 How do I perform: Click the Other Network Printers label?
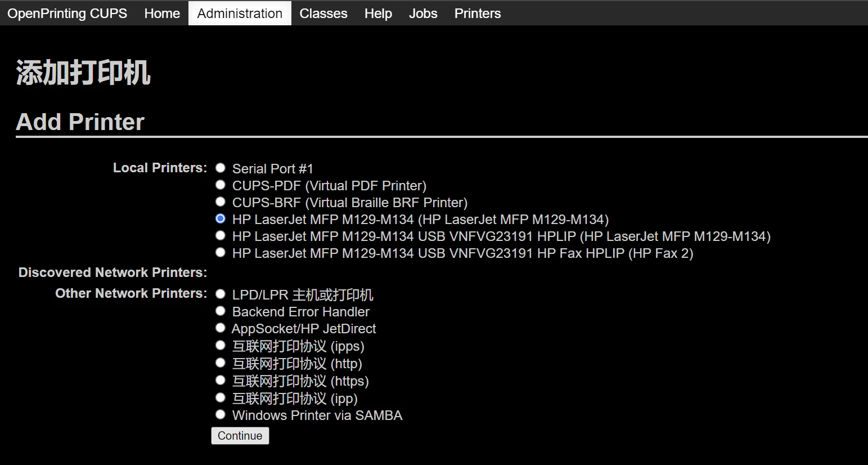pos(131,293)
